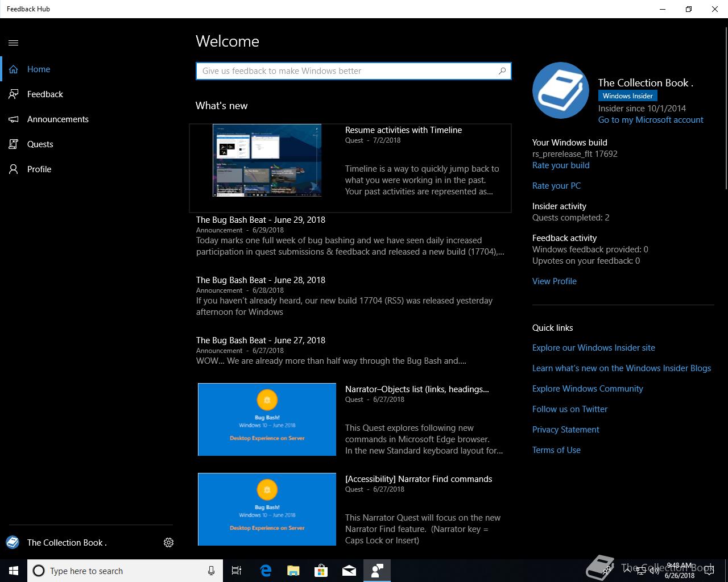
Task: Open Narrator Find commands quest thumbnail
Action: (x=267, y=509)
